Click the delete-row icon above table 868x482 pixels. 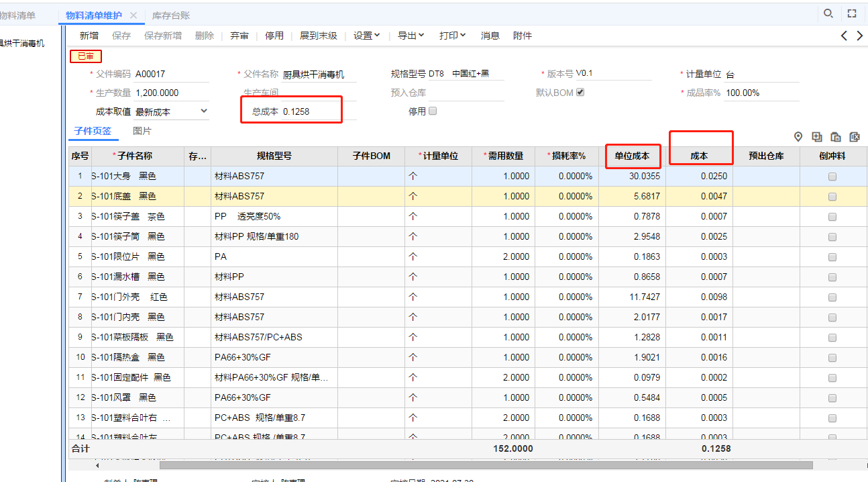pos(855,137)
